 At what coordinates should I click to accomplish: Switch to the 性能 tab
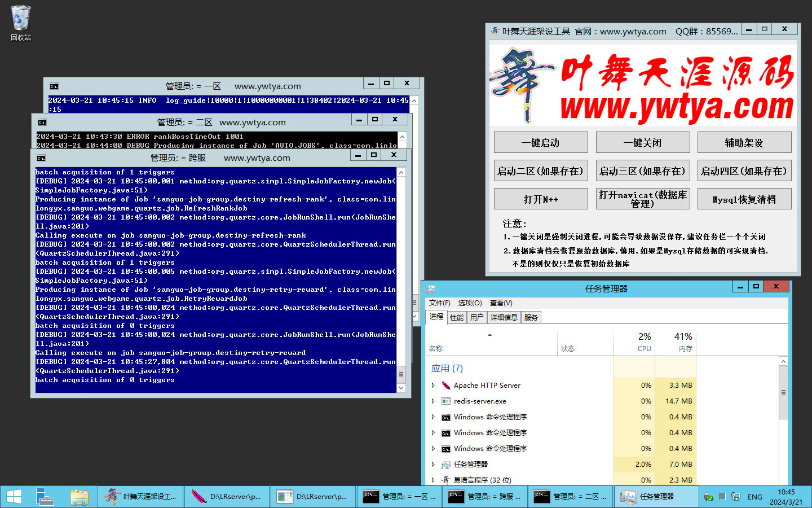457,318
